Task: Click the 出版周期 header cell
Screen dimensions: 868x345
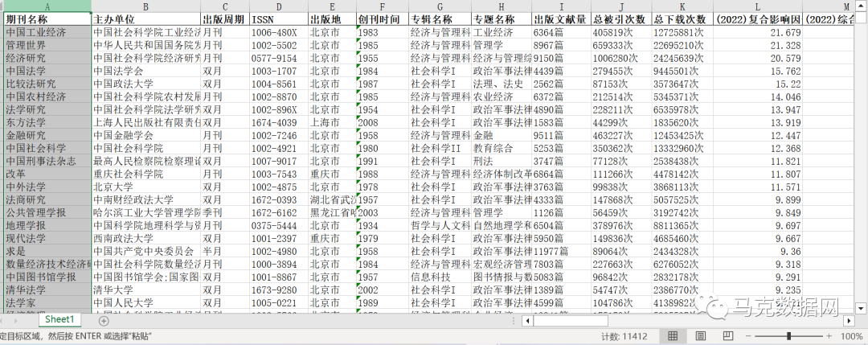Action: pyautogui.click(x=225, y=19)
